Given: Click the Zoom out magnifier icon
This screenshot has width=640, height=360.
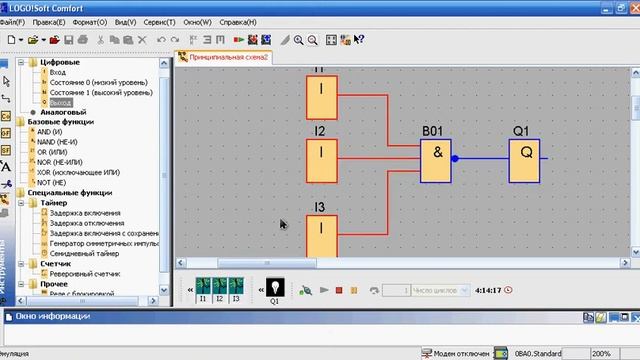Looking at the screenshot, I should point(312,40).
